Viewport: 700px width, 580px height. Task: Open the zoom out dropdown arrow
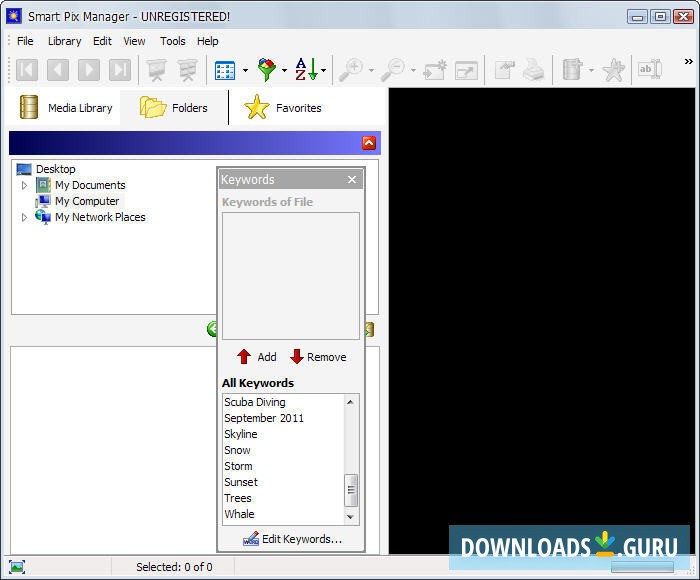(x=413, y=71)
